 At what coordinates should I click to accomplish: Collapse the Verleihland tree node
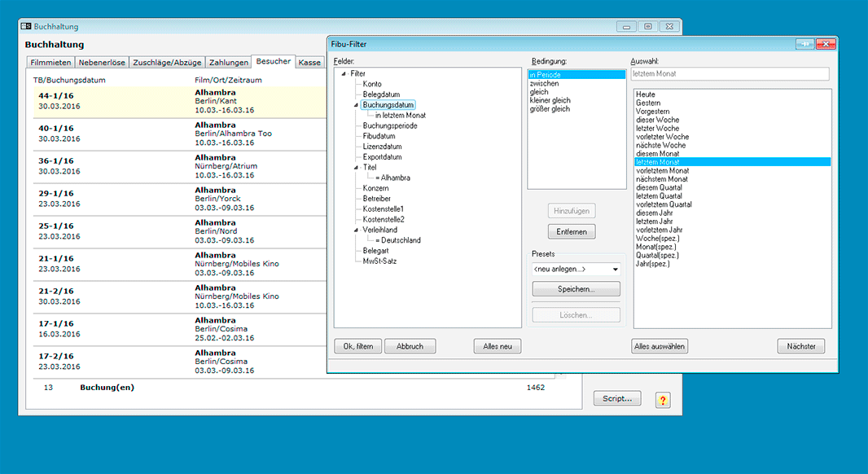coord(356,230)
